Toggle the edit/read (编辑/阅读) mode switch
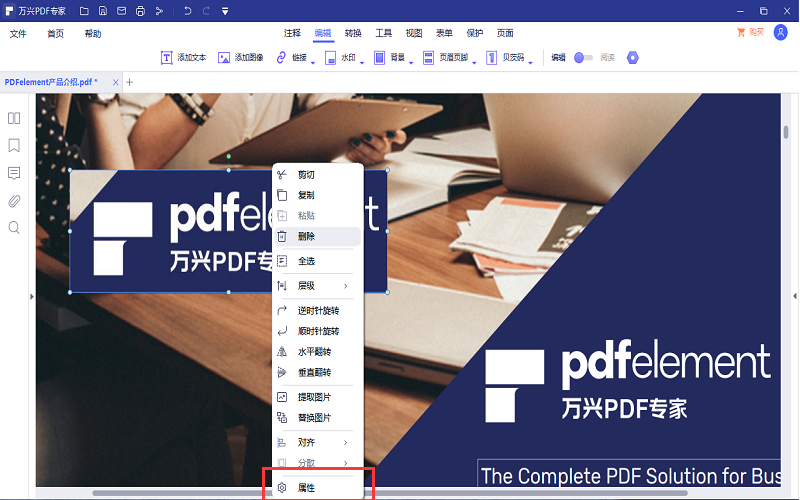 click(x=583, y=58)
